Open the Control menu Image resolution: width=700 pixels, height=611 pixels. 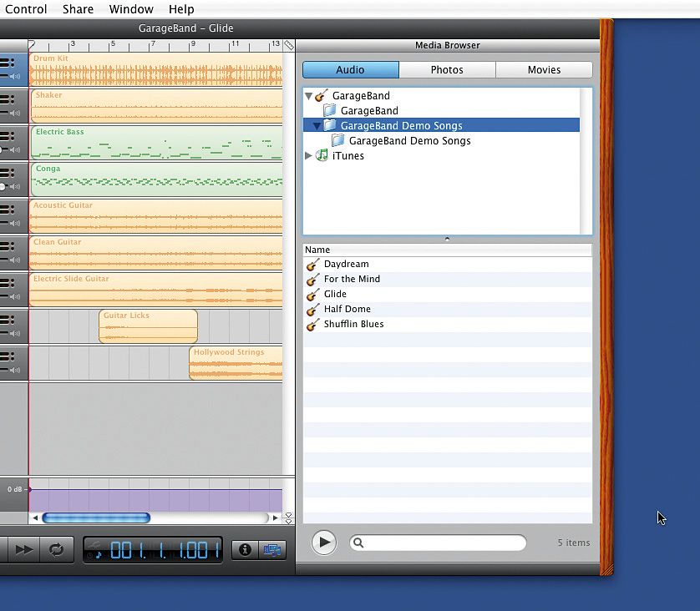[x=25, y=9]
